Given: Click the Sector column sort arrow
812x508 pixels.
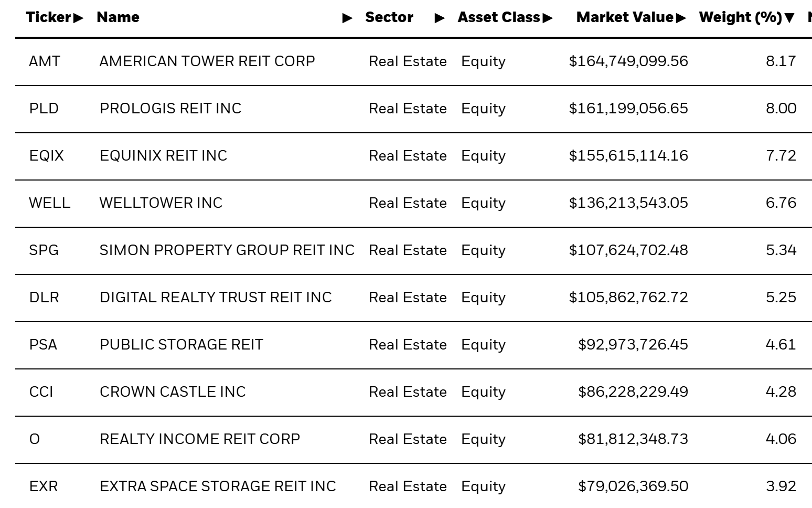Looking at the screenshot, I should (437, 17).
